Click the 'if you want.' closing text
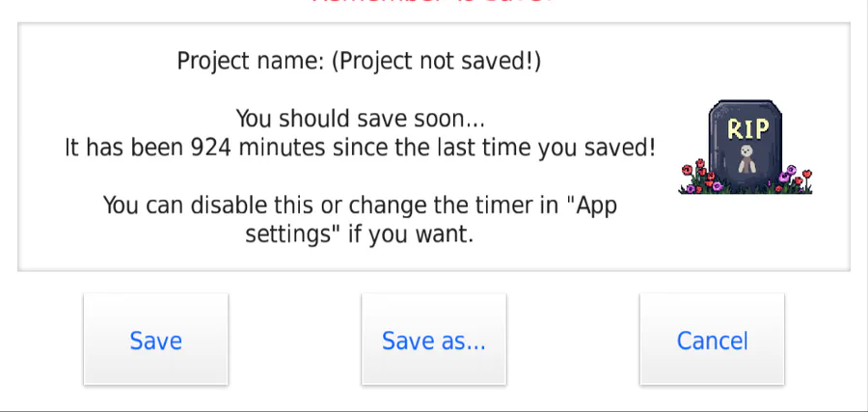This screenshot has width=868, height=412. [411, 234]
